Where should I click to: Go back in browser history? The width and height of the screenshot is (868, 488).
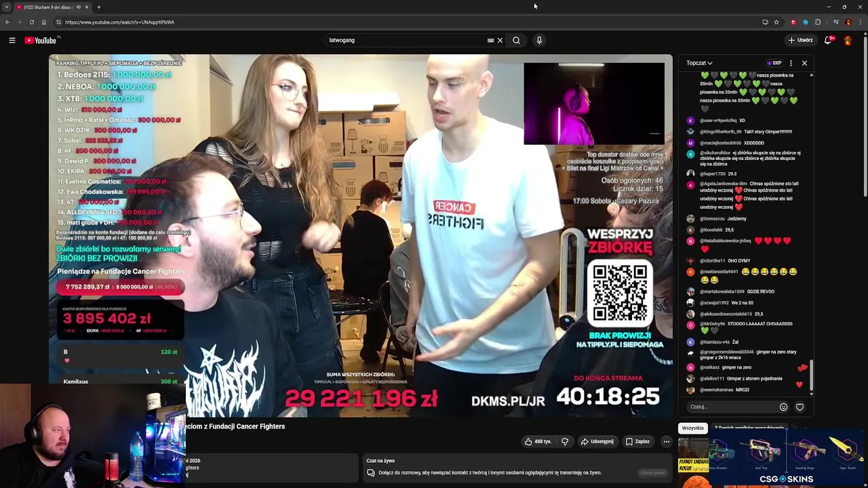(x=7, y=22)
